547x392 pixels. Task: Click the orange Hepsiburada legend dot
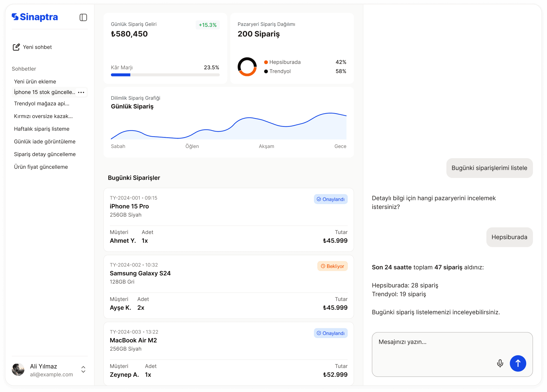266,62
